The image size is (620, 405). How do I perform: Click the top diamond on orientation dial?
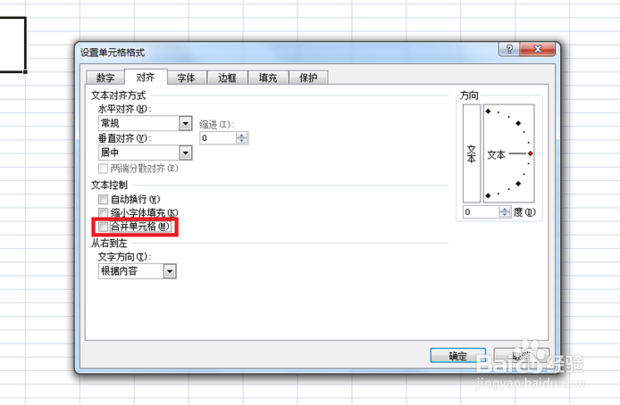(488, 111)
